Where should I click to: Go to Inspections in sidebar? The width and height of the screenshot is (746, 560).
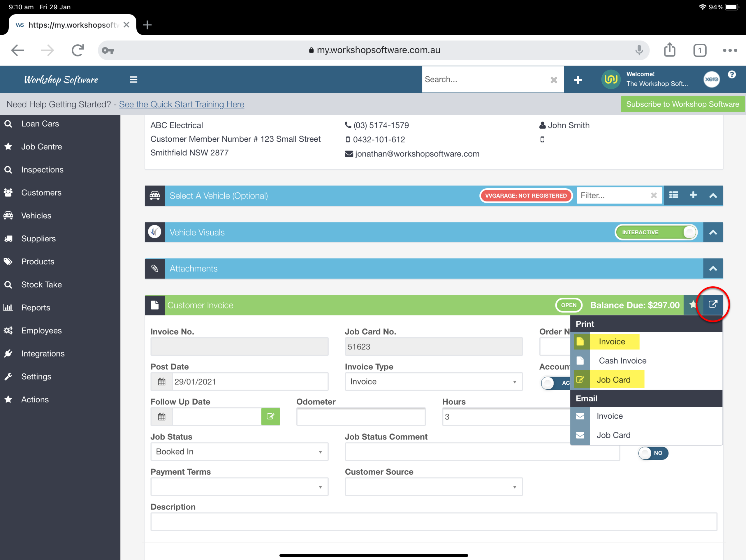point(42,169)
